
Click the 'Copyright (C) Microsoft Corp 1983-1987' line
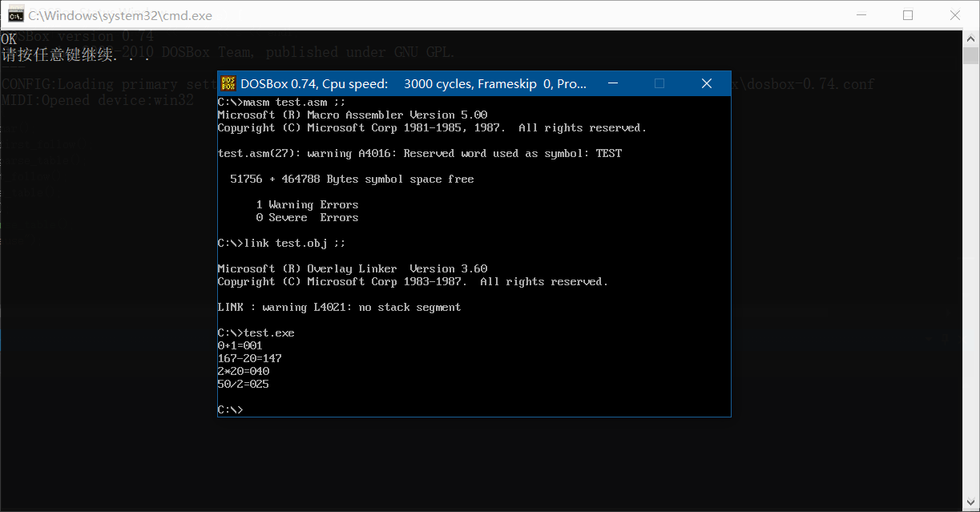[x=413, y=281]
